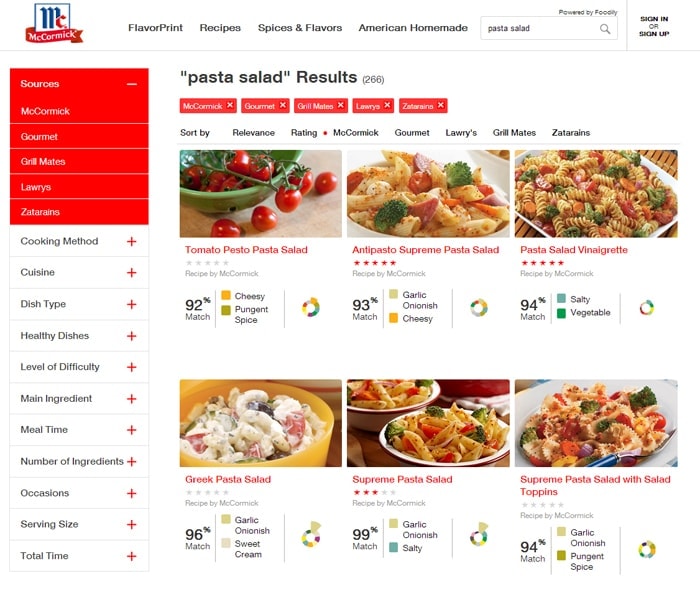
Task: Click the search magnifier icon
Action: (605, 29)
